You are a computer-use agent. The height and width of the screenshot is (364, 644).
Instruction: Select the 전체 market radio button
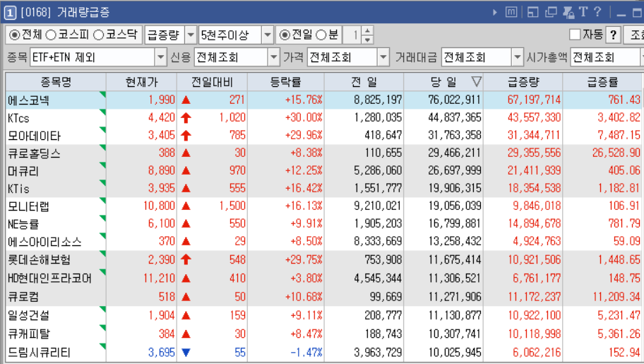14,35
